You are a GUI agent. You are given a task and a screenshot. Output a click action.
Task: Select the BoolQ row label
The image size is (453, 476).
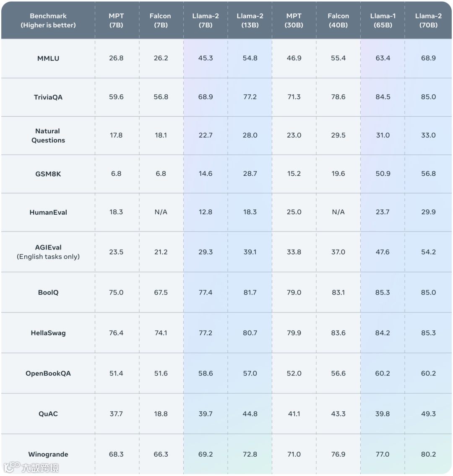pyautogui.click(x=48, y=292)
